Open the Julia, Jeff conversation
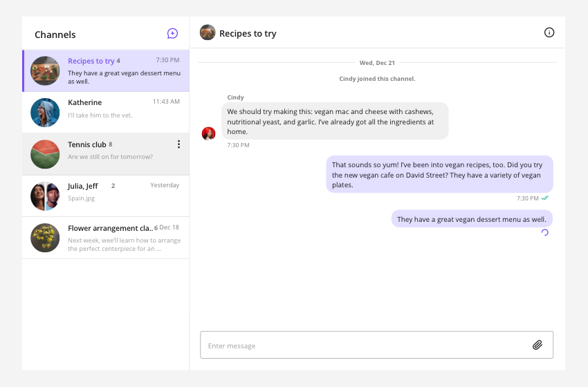The height and width of the screenshot is (387, 588). (x=106, y=196)
